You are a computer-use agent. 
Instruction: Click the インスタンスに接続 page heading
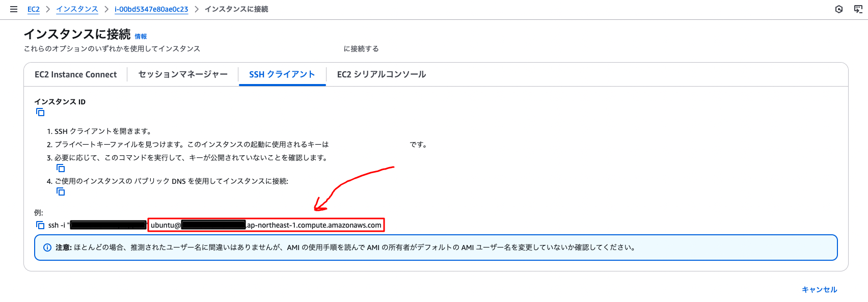point(77,34)
